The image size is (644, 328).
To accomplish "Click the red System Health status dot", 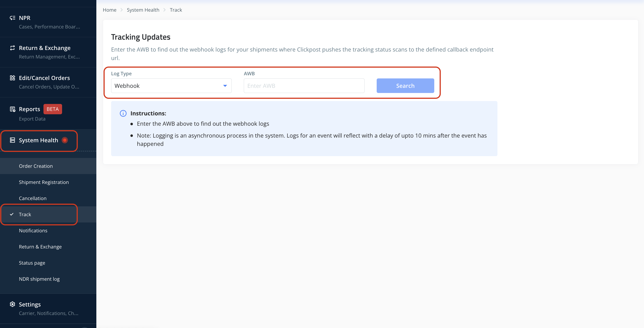I will tap(65, 140).
